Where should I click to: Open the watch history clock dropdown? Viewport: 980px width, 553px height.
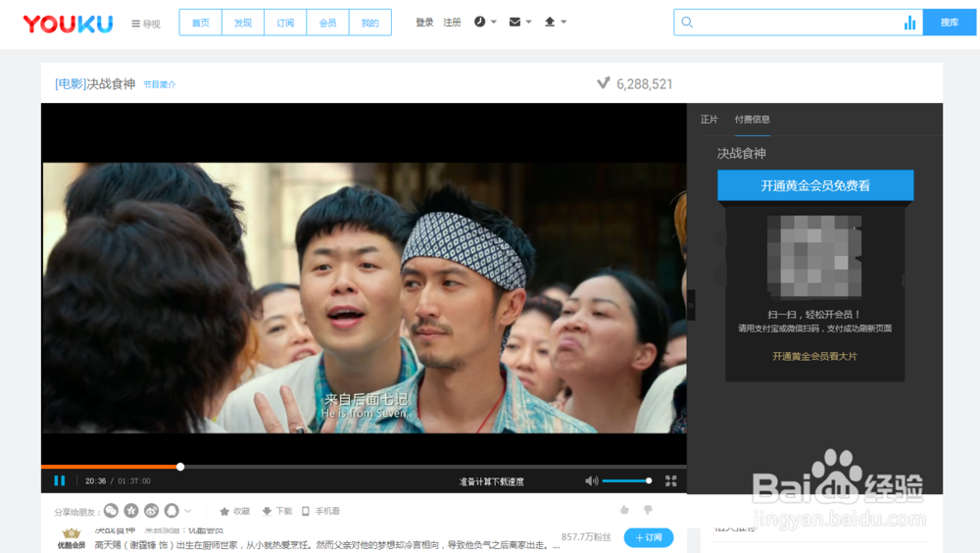coord(485,22)
